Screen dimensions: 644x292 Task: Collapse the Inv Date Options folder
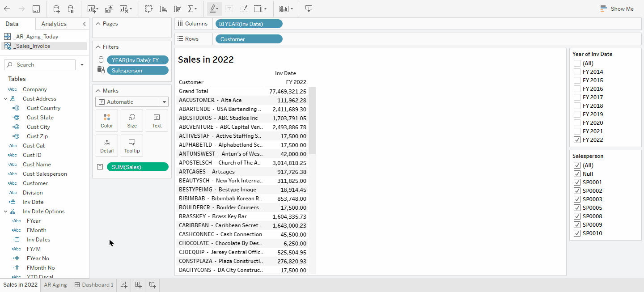pos(6,212)
